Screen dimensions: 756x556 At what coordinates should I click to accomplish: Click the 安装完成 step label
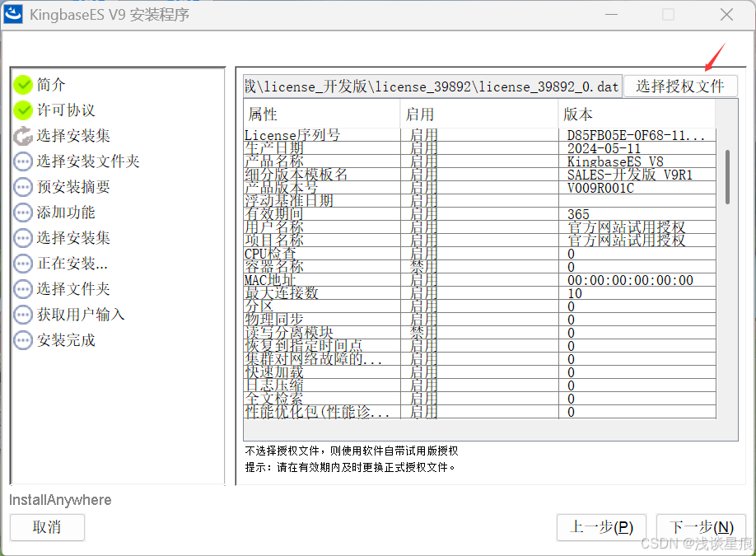click(66, 340)
